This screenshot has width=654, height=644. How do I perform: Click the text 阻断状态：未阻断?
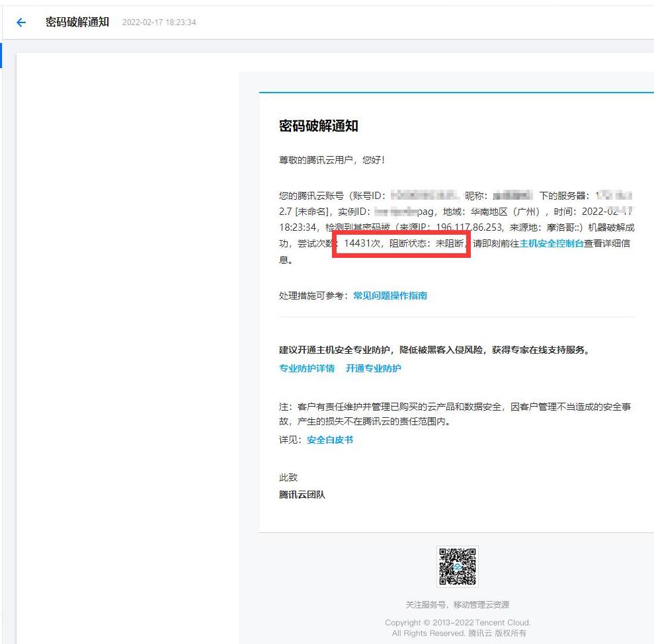pos(427,243)
